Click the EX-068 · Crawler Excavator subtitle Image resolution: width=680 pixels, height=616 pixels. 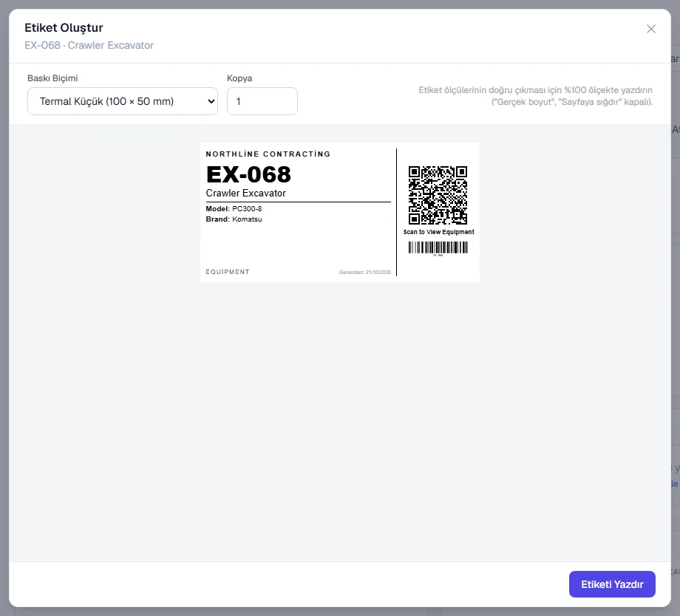pos(89,45)
